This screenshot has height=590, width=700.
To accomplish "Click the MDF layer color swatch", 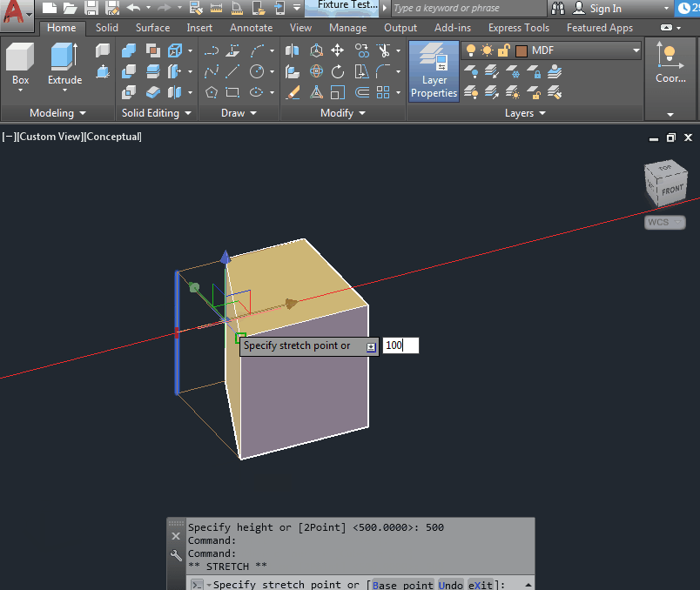I will (x=522, y=50).
